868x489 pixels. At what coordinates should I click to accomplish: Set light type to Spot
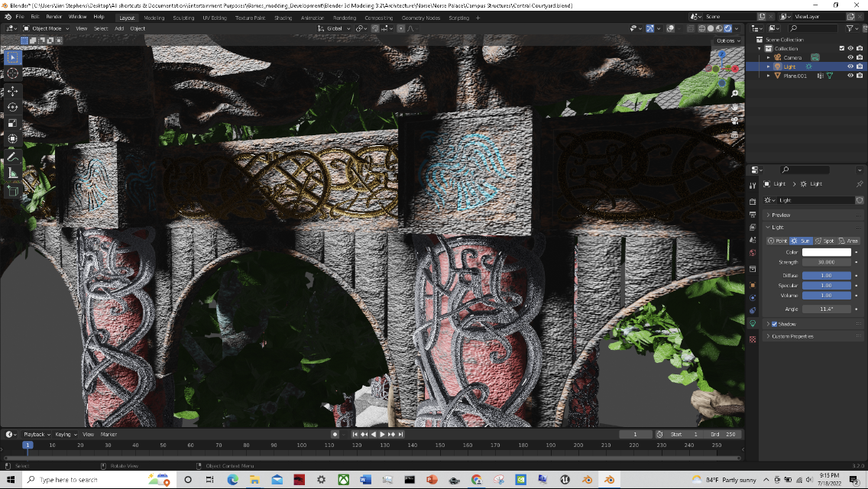(x=824, y=241)
